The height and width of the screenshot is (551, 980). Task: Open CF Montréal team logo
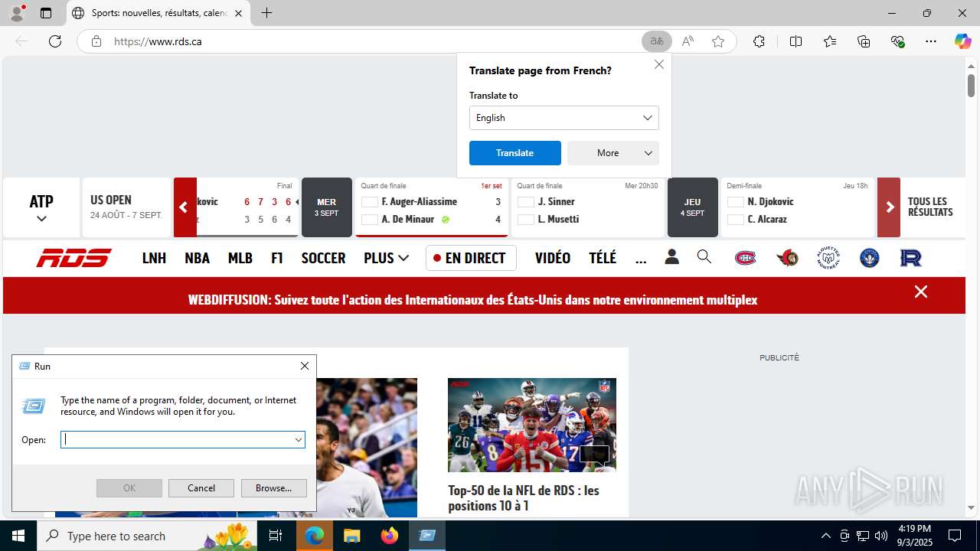(869, 258)
